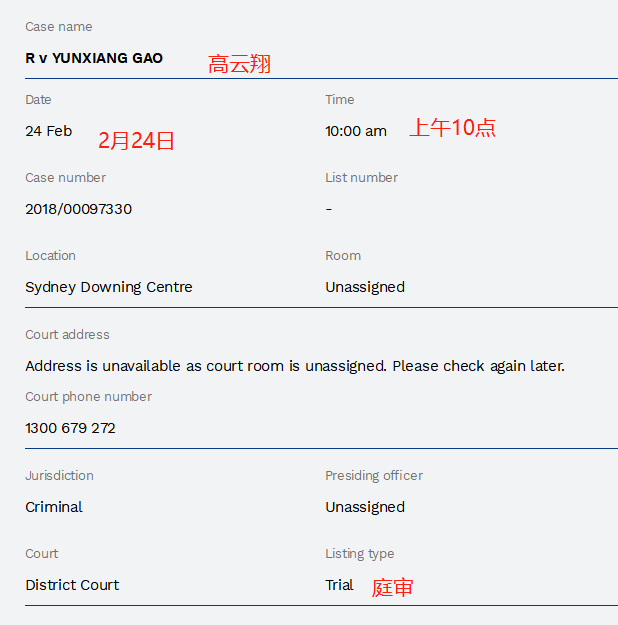Screen dimensions: 618x625
Task: Click the red 上午10点 annotation
Action: click(x=452, y=128)
